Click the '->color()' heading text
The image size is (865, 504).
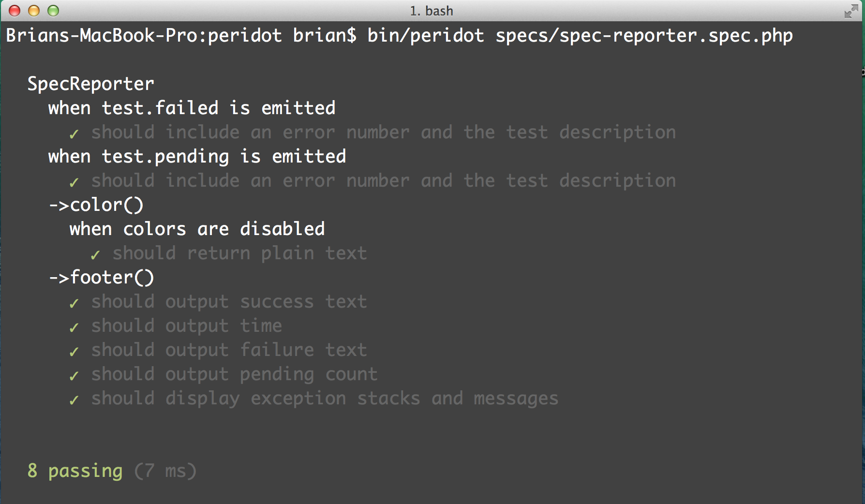[x=96, y=205]
